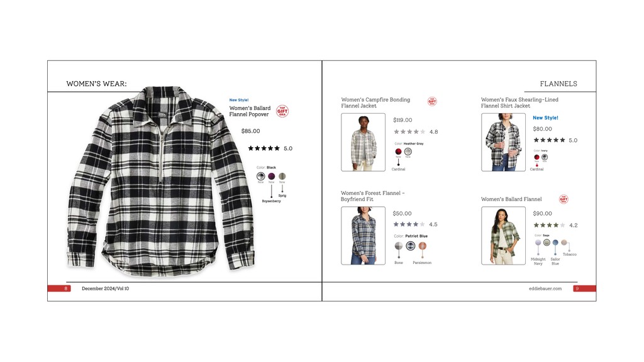Choose the Bone swatch for Forest Flannel
The image size is (644, 362).
[399, 246]
